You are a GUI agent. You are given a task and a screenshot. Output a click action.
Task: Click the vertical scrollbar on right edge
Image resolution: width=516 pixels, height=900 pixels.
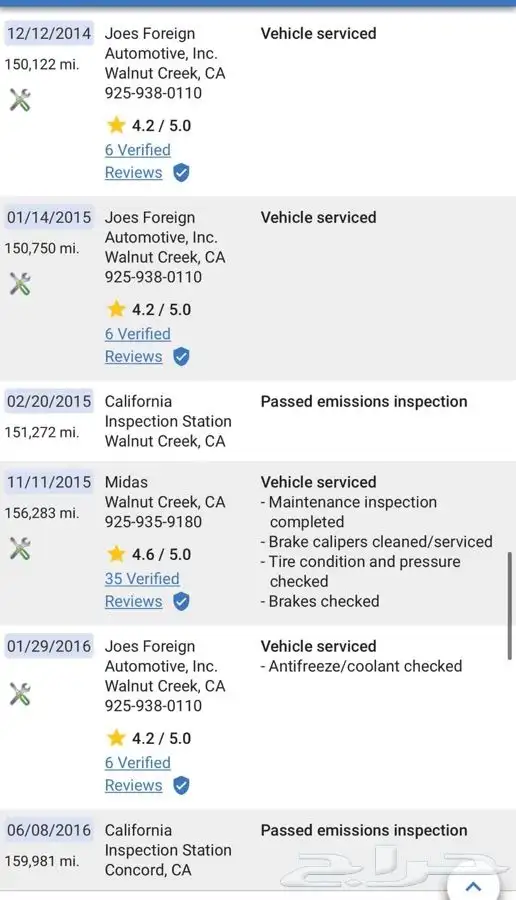[x=509, y=606]
